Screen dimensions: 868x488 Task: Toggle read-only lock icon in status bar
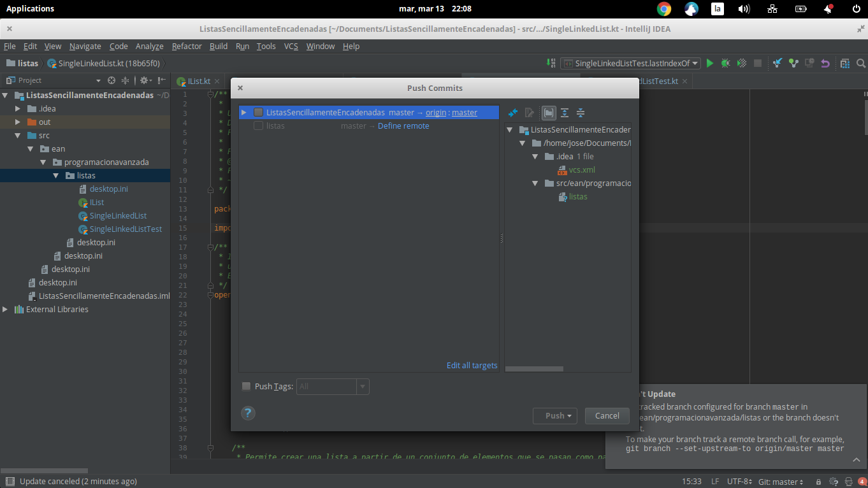coord(818,482)
